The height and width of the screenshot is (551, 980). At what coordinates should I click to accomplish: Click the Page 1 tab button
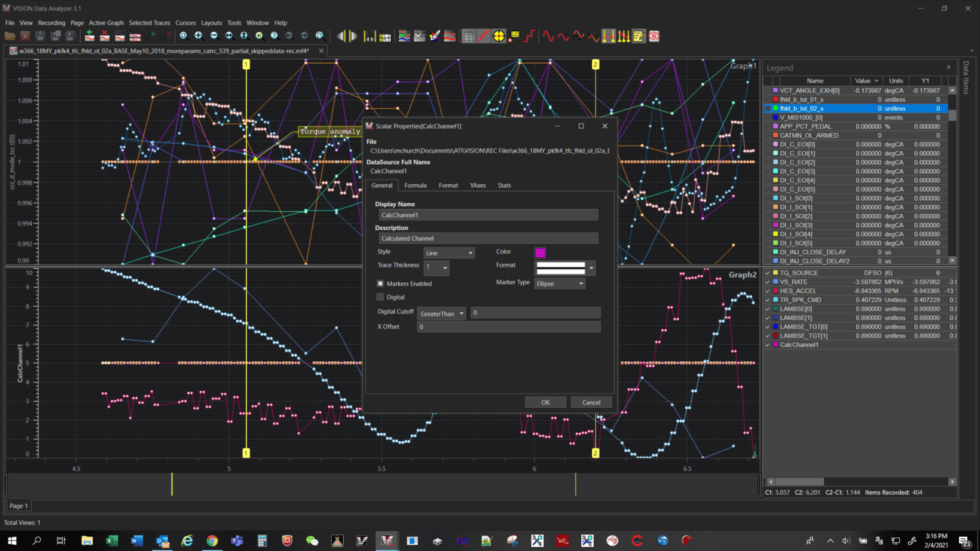(18, 506)
